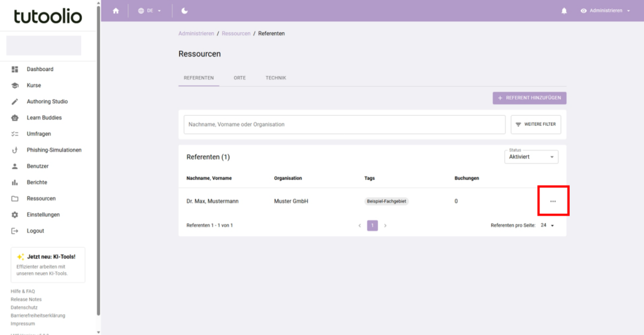
Task: Select page 1 in pagination
Action: coord(372,226)
